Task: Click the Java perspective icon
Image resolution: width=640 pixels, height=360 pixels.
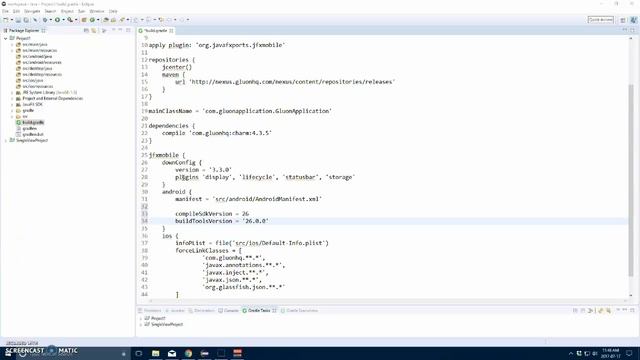Action: pyautogui.click(x=633, y=20)
